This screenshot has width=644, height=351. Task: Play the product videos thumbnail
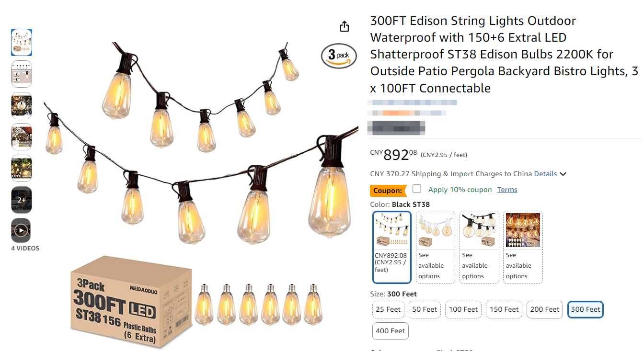click(22, 231)
